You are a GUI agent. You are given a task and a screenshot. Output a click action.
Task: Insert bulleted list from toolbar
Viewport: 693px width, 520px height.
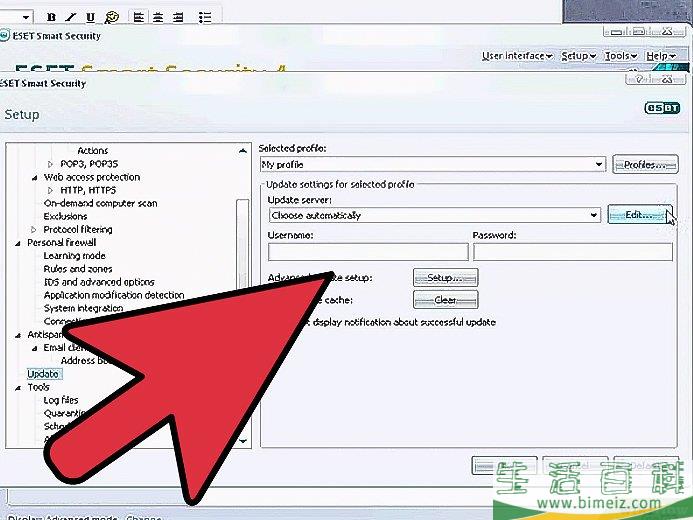click(x=205, y=17)
